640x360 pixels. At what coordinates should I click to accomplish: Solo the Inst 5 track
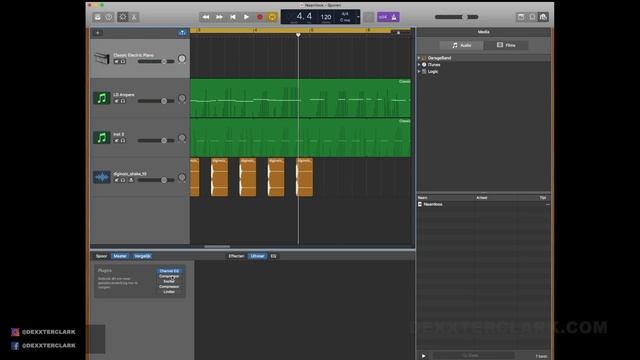point(123,140)
